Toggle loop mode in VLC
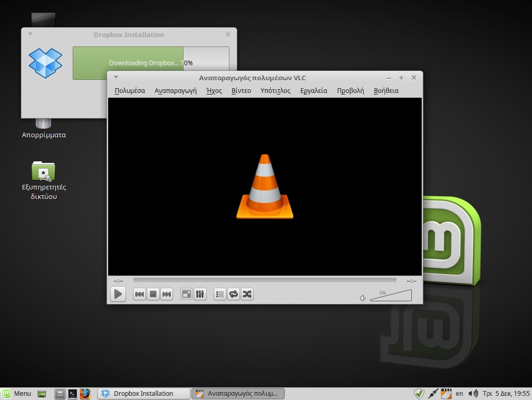Screen dimensions: 532x400 (234, 294)
